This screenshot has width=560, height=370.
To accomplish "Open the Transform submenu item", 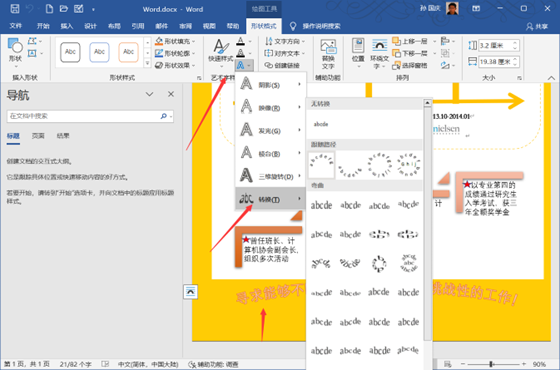I will [270, 199].
